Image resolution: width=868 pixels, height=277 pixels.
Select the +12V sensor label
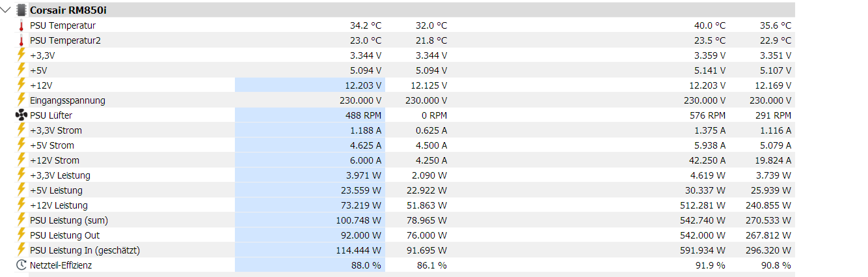pos(41,85)
